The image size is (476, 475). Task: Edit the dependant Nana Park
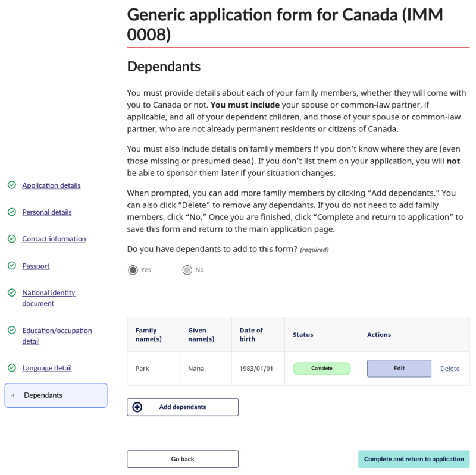(399, 369)
